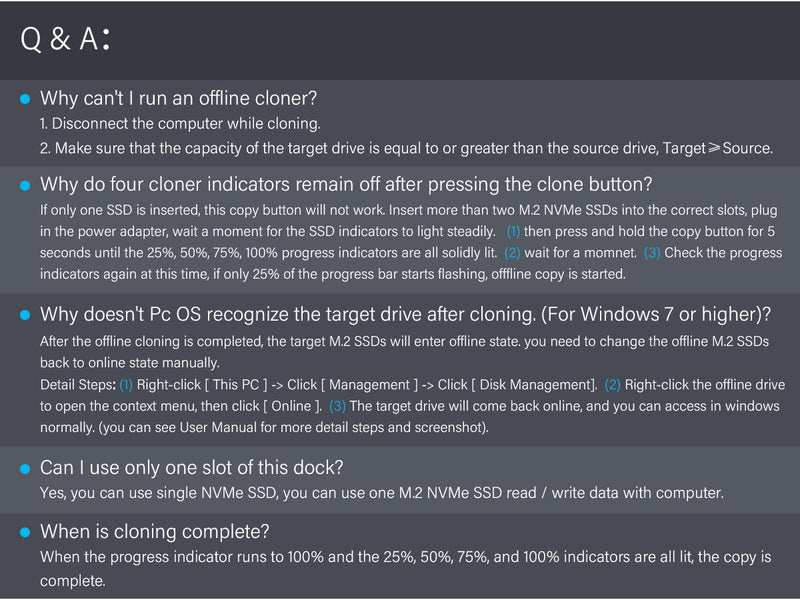Click the blue (3) marker before 'Check the progress'
This screenshot has height=600, width=800.
[x=652, y=253]
